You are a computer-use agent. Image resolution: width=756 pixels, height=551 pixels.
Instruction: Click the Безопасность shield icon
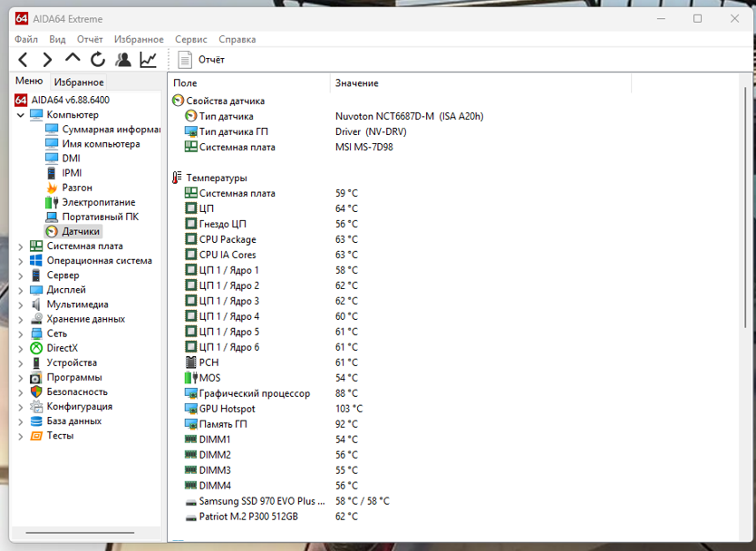(x=36, y=391)
